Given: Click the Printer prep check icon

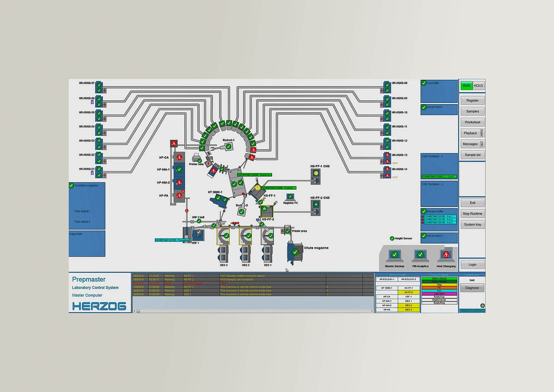Looking at the screenshot, I should (288, 231).
